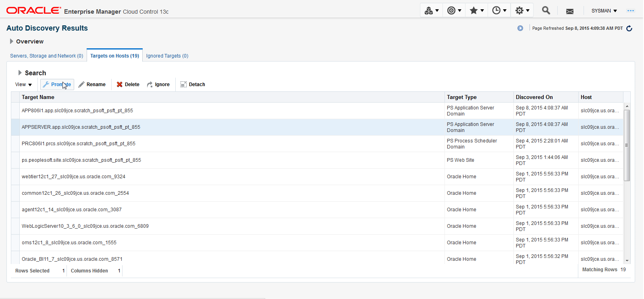
Task: Open the SYSMAN user menu
Action: coord(604,11)
